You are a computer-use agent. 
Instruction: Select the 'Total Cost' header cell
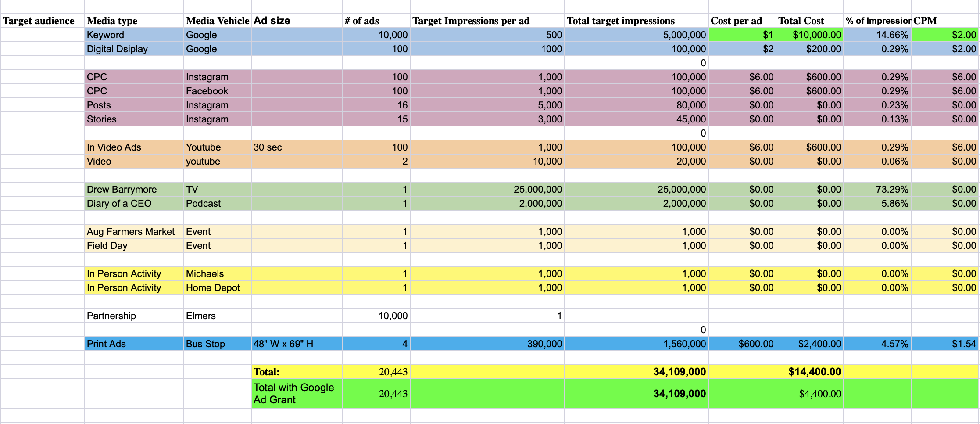pyautogui.click(x=810, y=21)
